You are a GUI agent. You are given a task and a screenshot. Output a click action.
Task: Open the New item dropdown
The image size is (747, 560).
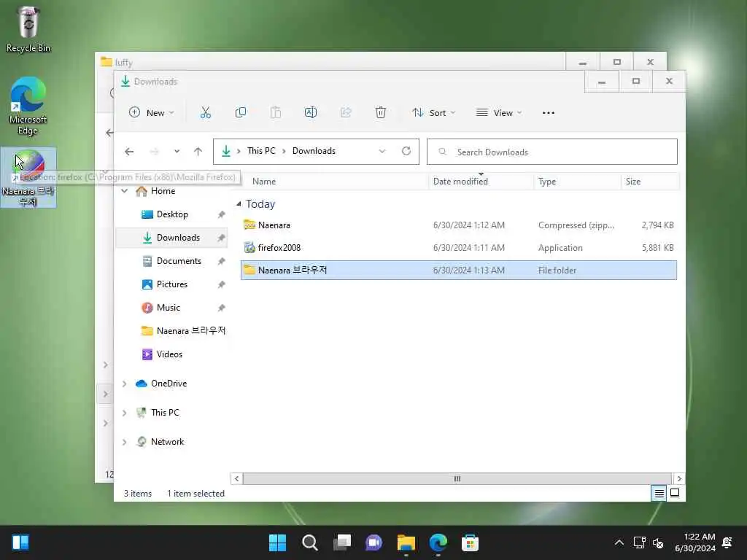point(152,113)
